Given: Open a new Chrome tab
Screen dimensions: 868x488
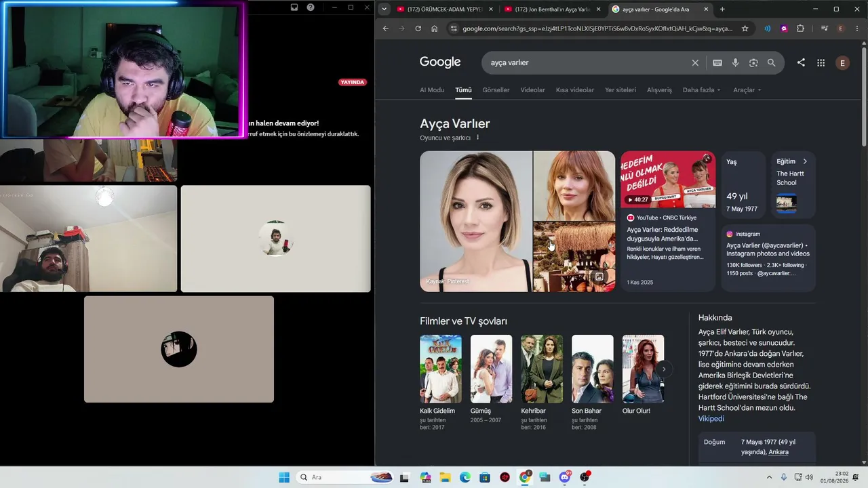Looking at the screenshot, I should (722, 9).
